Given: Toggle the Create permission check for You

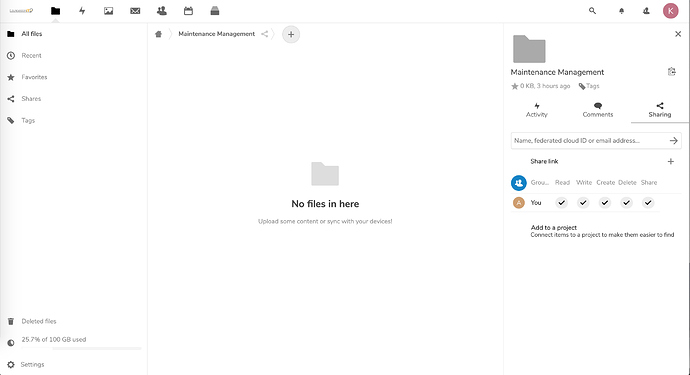Looking at the screenshot, I should tap(605, 203).
